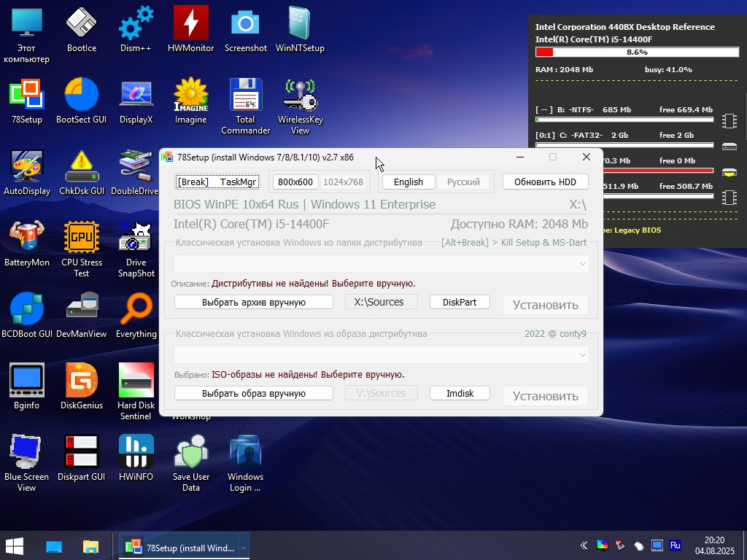Click 'Legacy BIOS' text in info widget
The height and width of the screenshot is (560, 747).
pos(638,230)
